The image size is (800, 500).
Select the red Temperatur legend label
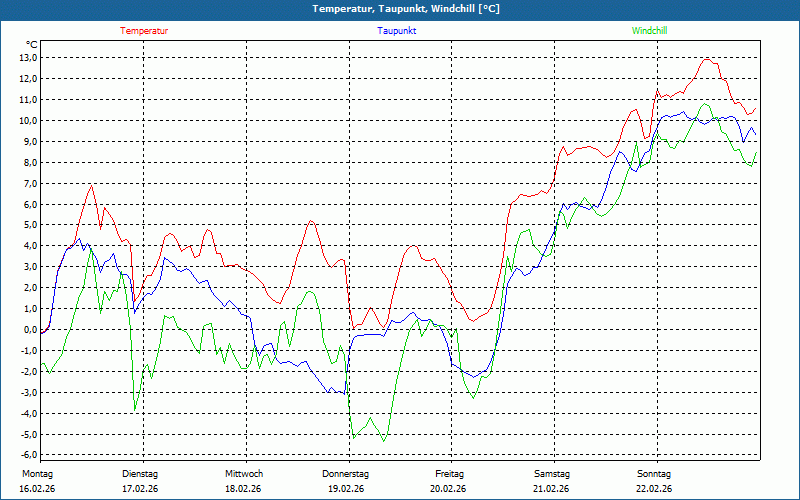click(x=144, y=31)
